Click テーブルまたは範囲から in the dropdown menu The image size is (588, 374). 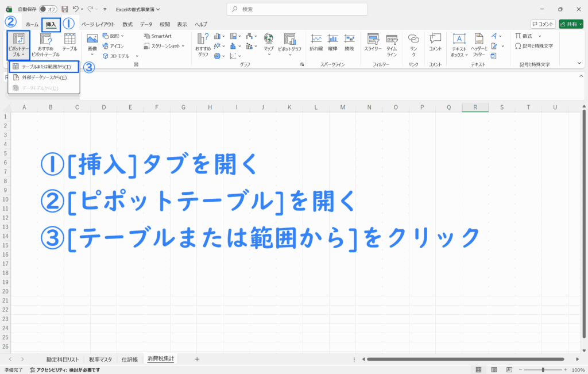point(45,67)
